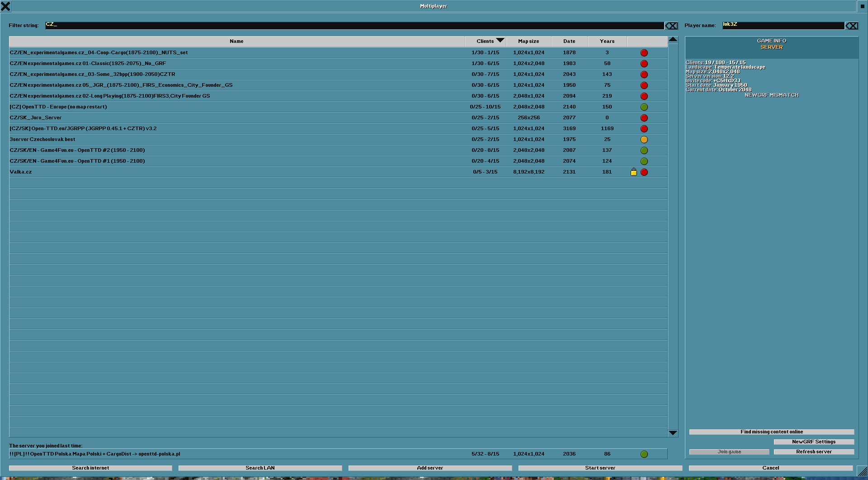Click the red status dot for CZ/SK__Juro_Server
Image resolution: width=868 pixels, height=480 pixels.
644,118
